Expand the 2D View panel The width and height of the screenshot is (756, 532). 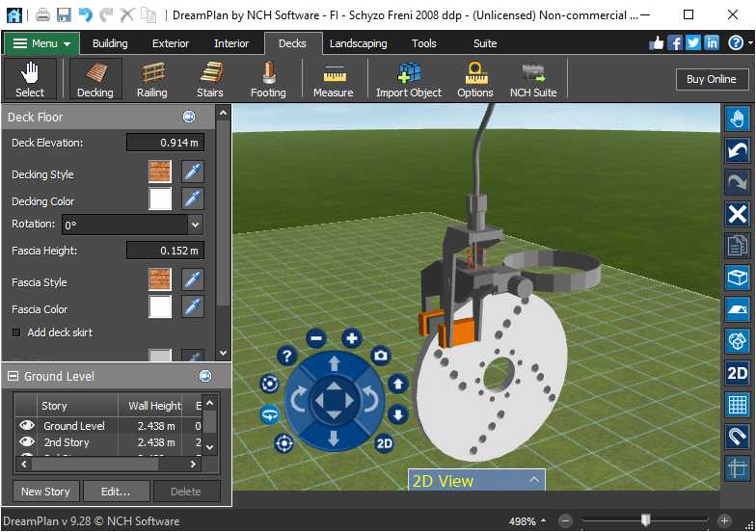pyautogui.click(x=534, y=480)
